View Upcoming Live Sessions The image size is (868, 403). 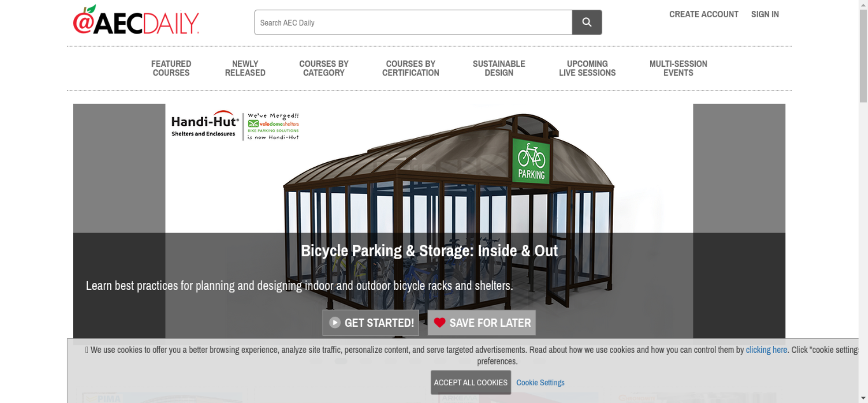click(587, 68)
